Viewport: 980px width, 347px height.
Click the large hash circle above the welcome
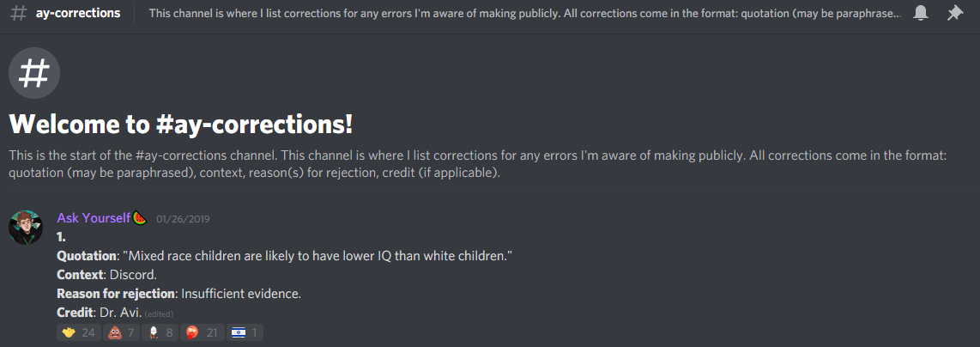coord(34,73)
